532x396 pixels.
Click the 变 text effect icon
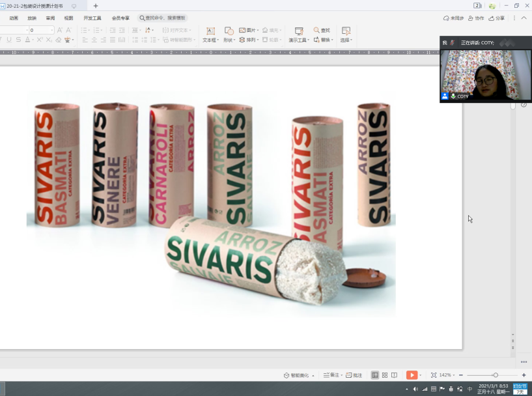68,40
